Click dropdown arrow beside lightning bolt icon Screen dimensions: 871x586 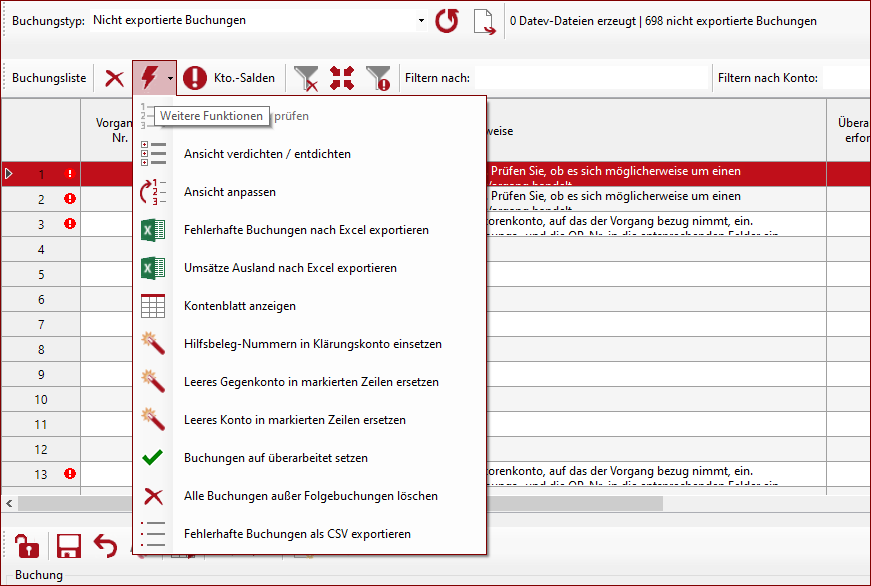click(x=171, y=78)
